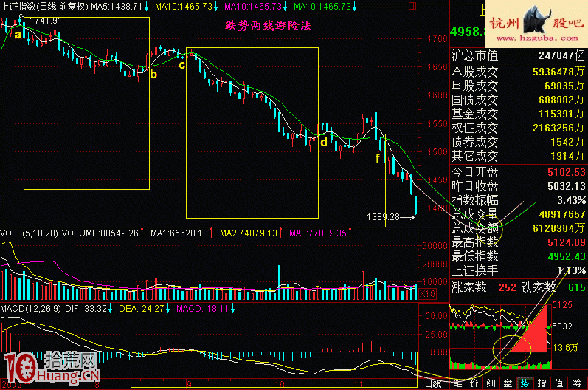Click the VOL3(5,10,20) indicator title
588x390 pixels.
[27, 233]
